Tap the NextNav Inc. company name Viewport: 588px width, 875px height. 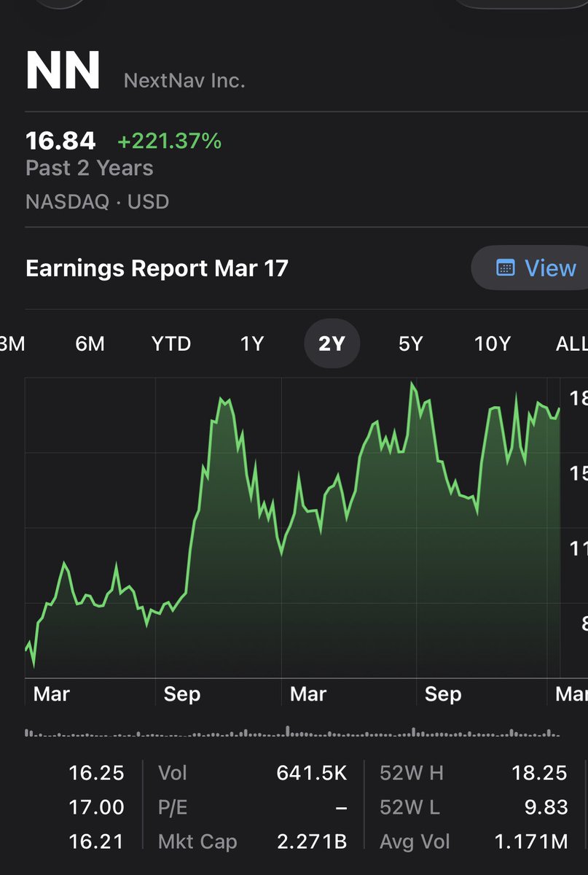coord(184,79)
